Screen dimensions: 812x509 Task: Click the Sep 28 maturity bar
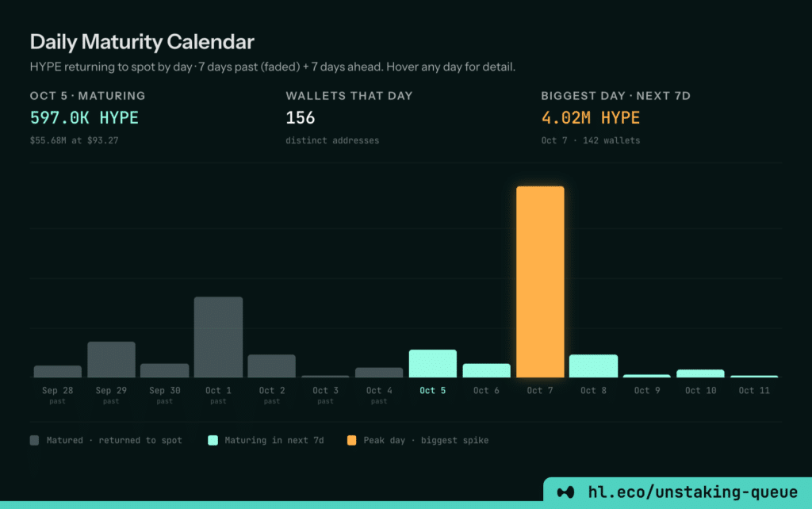pos(57,371)
